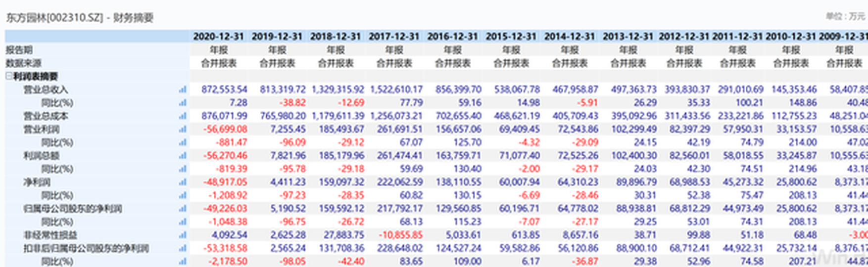Select negative cell value -10,855.85
The height and width of the screenshot is (267, 868).
pos(401,235)
